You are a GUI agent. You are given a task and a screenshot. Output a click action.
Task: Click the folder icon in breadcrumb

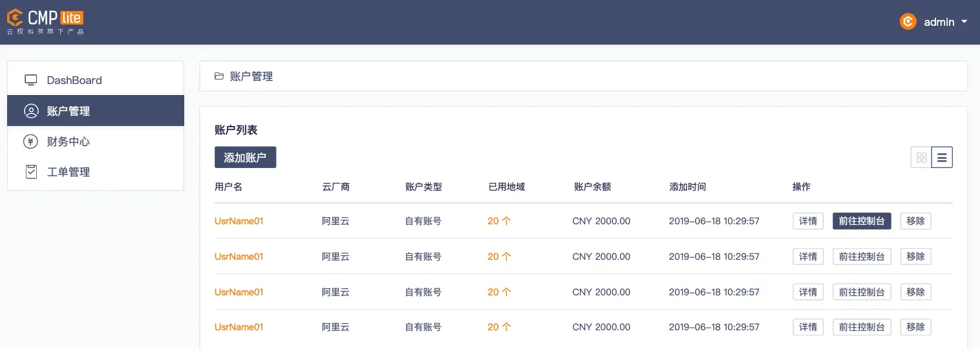tap(219, 76)
